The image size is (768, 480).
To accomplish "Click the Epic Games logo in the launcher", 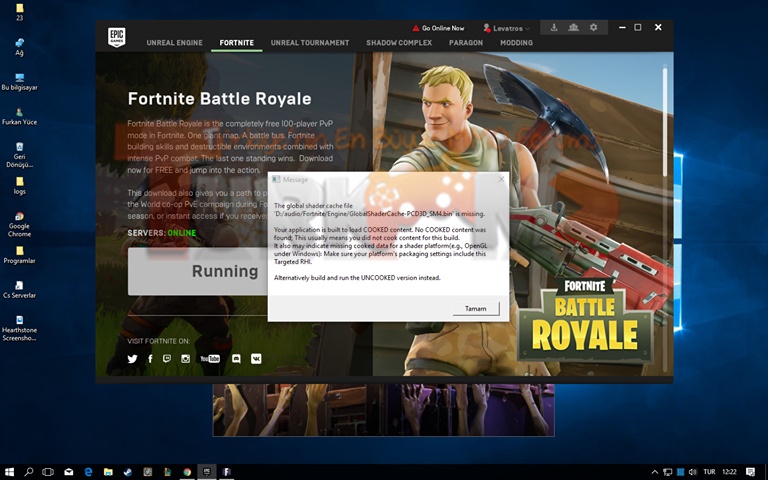I will [117, 37].
